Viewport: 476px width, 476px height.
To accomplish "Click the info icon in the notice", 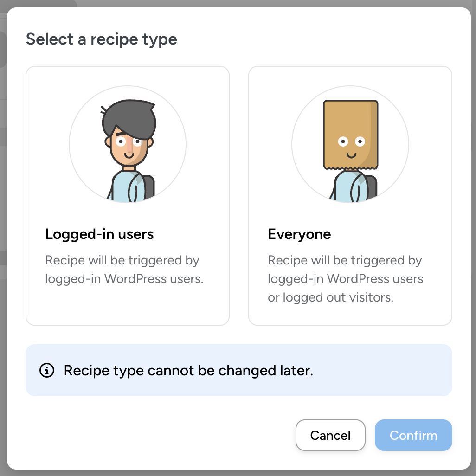I will (47, 370).
